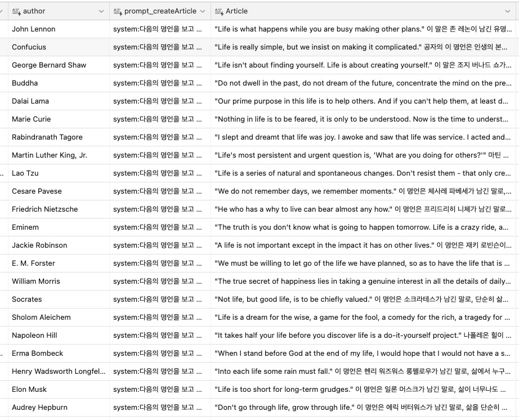Image resolution: width=519 pixels, height=420 pixels.
Task: Select the prompt cell in Socrates row
Action: tap(160, 300)
